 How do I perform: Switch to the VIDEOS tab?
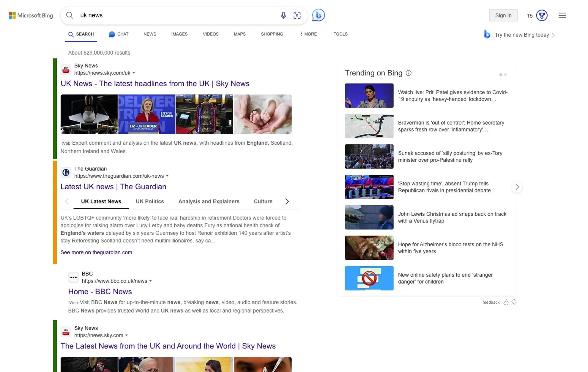(x=211, y=34)
